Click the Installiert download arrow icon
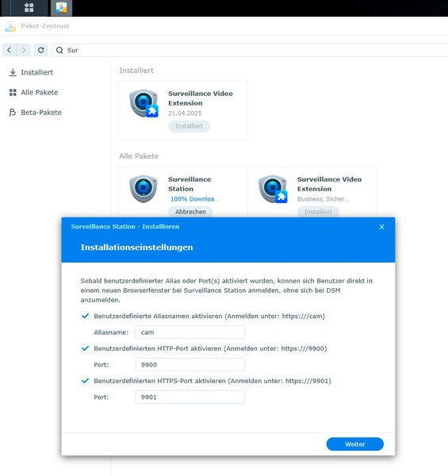The image size is (448, 476). click(x=13, y=72)
